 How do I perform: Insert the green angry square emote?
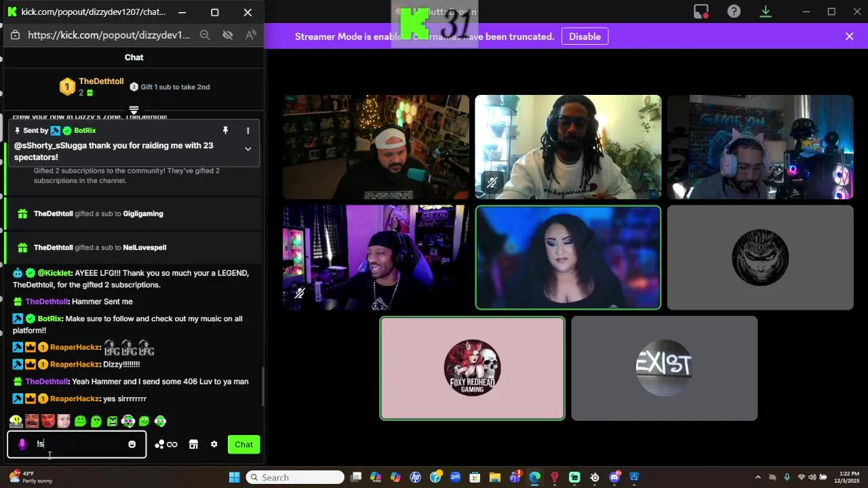(112, 422)
